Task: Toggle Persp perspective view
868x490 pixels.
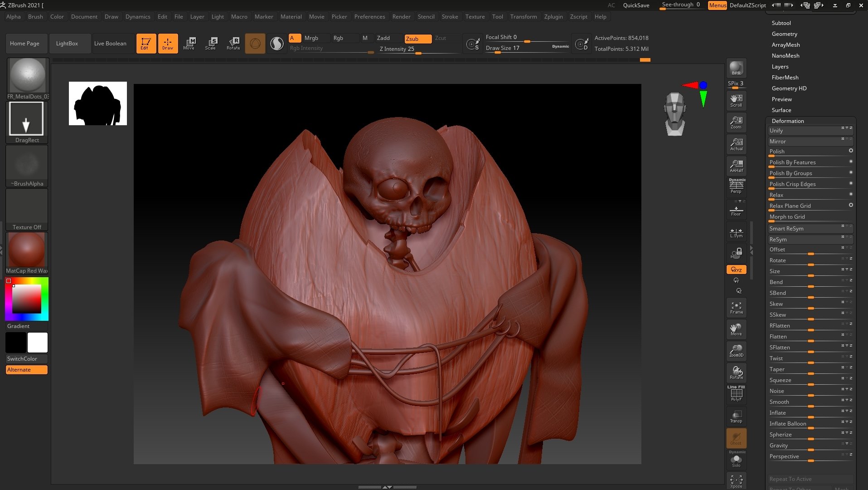Action: point(736,186)
